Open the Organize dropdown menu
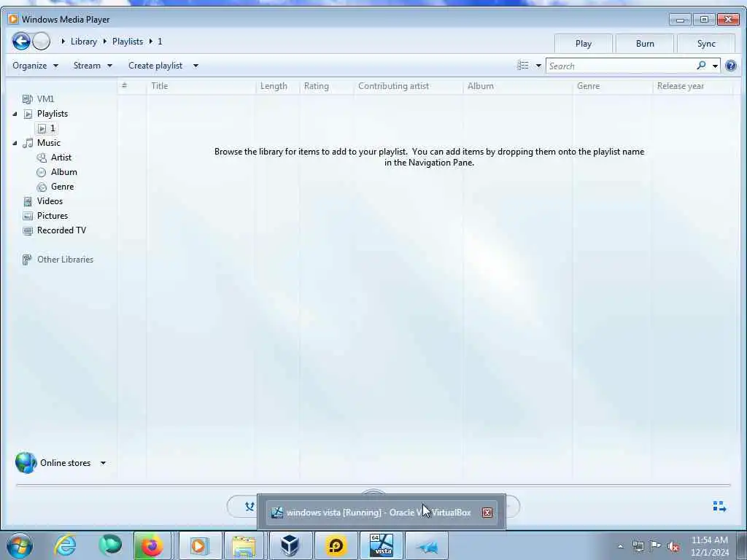Viewport: 747px width, 560px height. pos(36,66)
